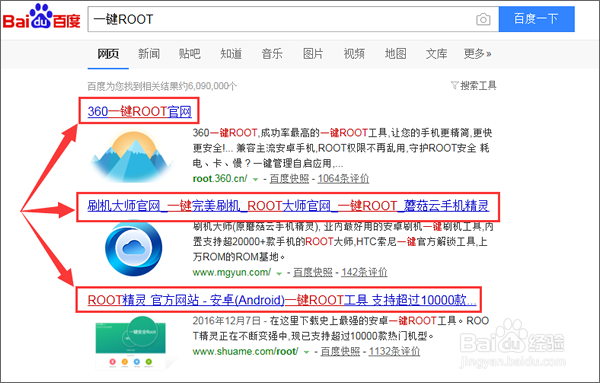600x383 pixels.
Task: Open the 地图 tab
Action: 395,54
